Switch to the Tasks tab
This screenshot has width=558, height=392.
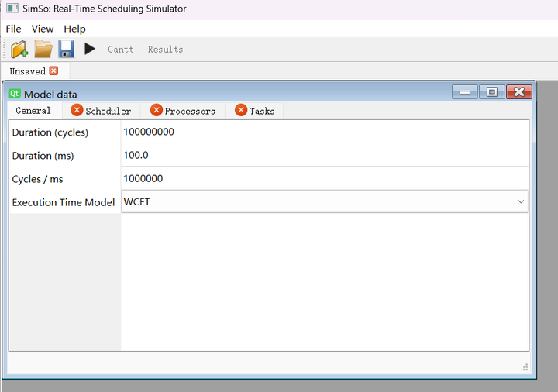point(255,111)
